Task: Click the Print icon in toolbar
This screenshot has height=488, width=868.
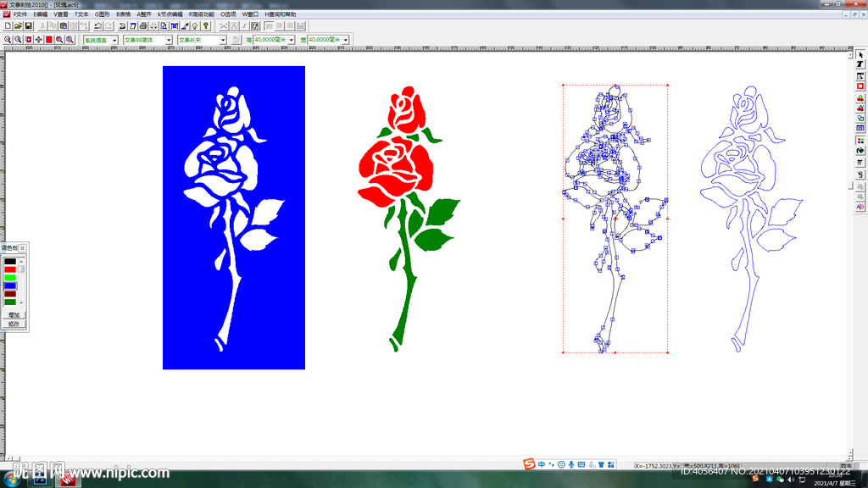Action: point(143,26)
